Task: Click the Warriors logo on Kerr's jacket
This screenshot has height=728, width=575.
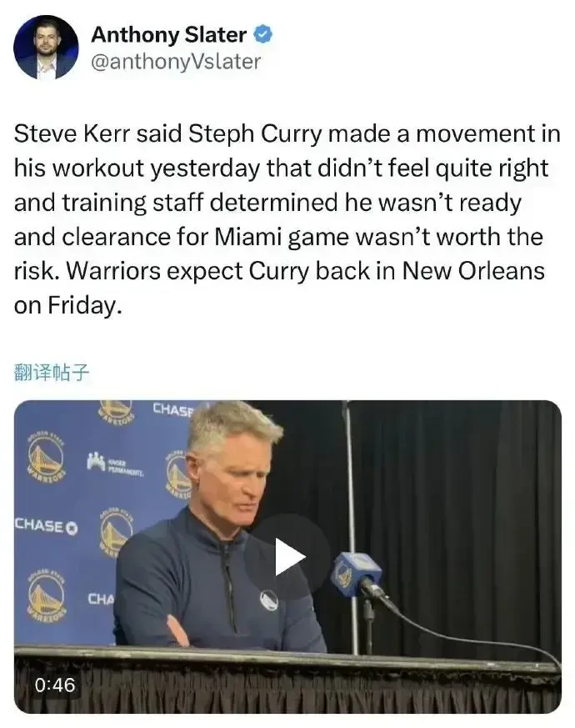Action: click(x=269, y=600)
